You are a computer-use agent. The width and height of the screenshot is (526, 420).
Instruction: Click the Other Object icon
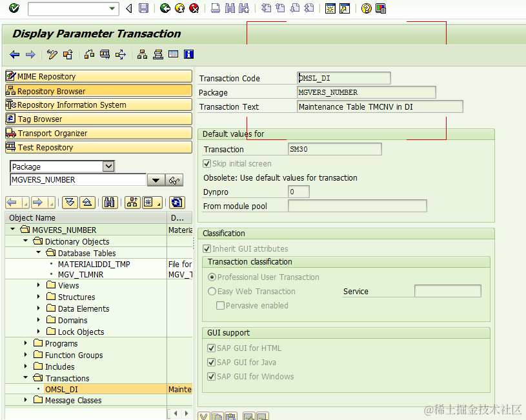(68, 54)
